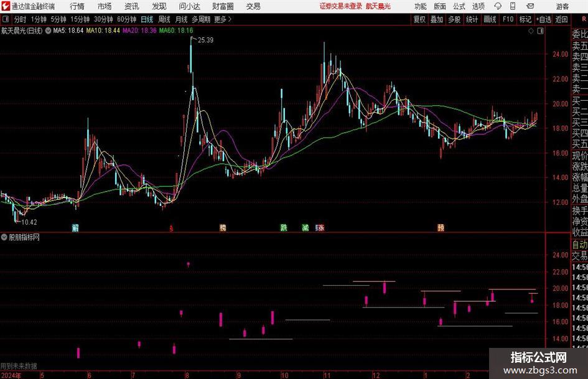
Task: Click the 游客 guest account label
Action: (x=562, y=6)
